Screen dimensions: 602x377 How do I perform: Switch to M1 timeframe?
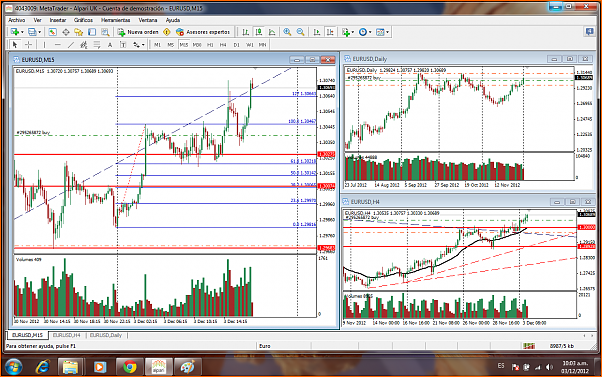(157, 45)
